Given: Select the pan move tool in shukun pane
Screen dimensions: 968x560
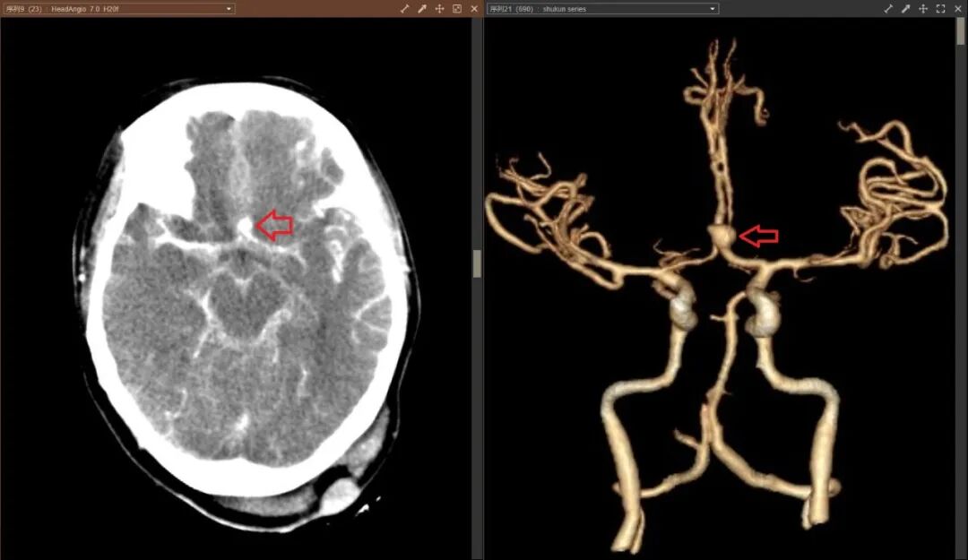Looking at the screenshot, I should tap(923, 9).
